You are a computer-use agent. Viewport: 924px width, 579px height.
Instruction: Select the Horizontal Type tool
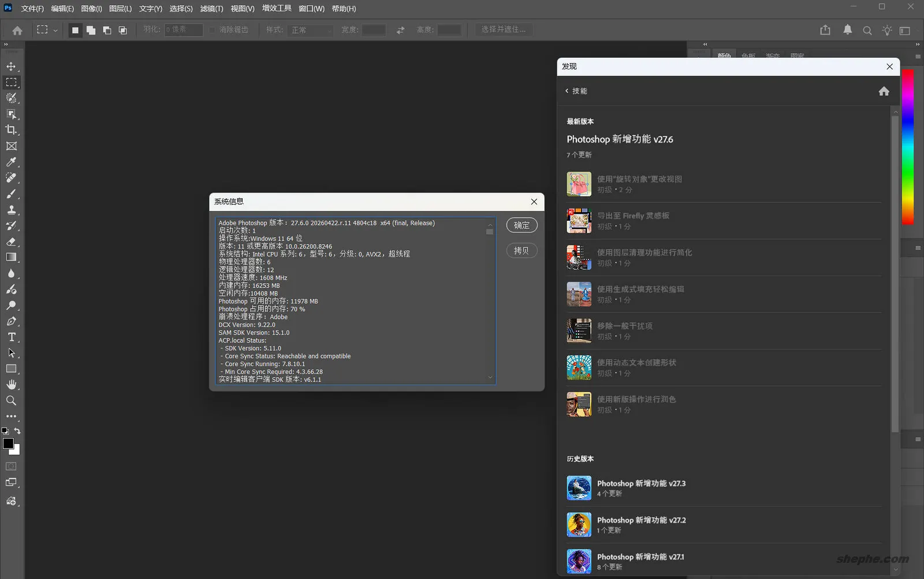click(11, 337)
